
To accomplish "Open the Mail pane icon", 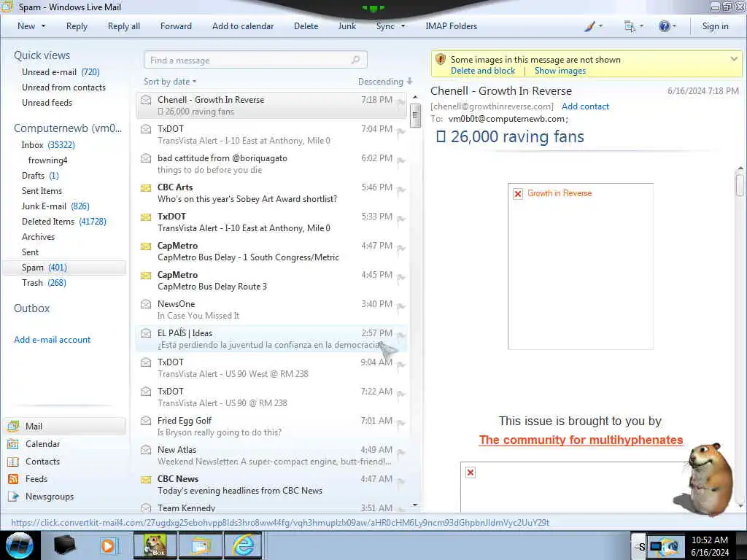I will tap(13, 426).
